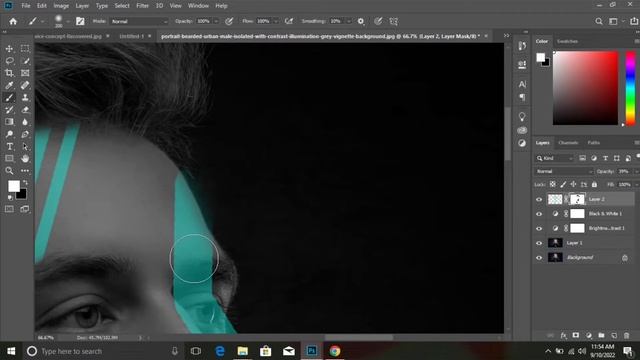Select the Hand tool
Image resolution: width=640 pixels, height=360 pixels.
click(x=25, y=158)
